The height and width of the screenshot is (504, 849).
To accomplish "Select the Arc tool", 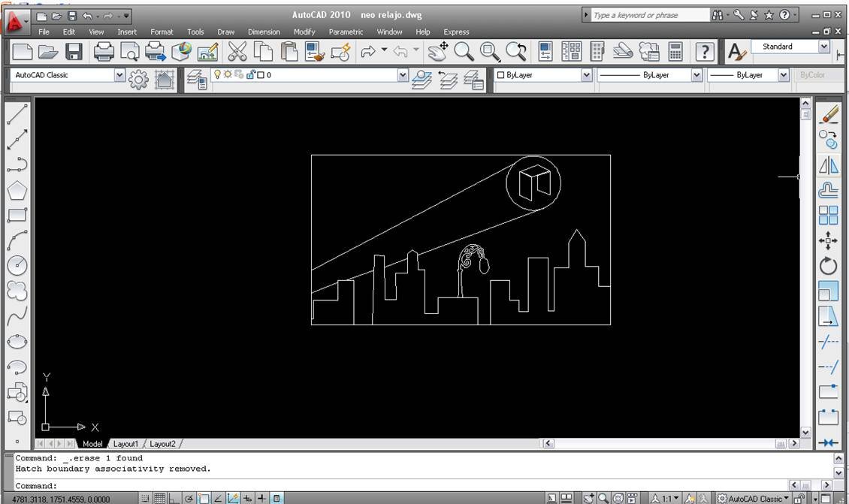I will pos(17,240).
